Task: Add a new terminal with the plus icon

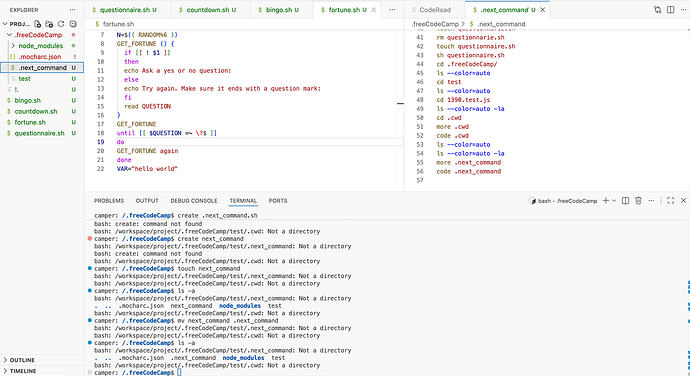Action: tap(606, 201)
